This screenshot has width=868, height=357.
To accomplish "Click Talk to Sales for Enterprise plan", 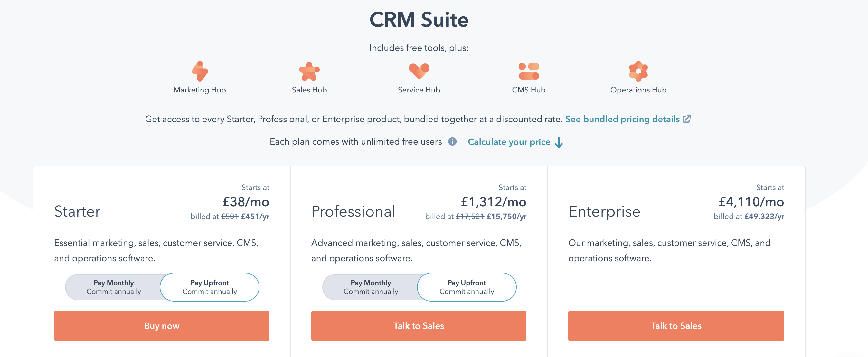I will (676, 326).
